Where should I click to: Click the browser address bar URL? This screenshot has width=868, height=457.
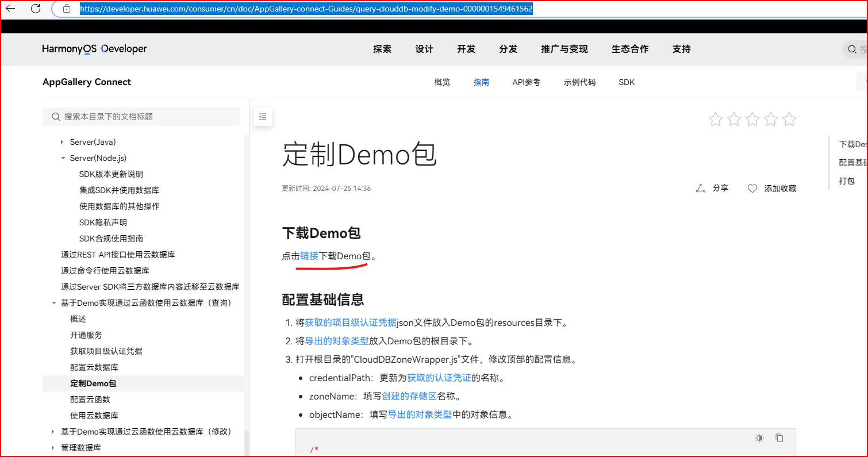click(306, 9)
